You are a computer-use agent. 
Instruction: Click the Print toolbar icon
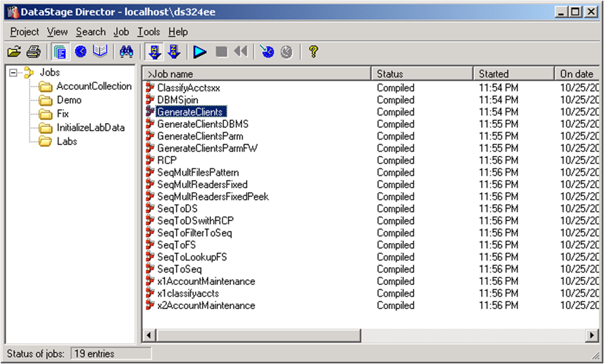(x=33, y=52)
